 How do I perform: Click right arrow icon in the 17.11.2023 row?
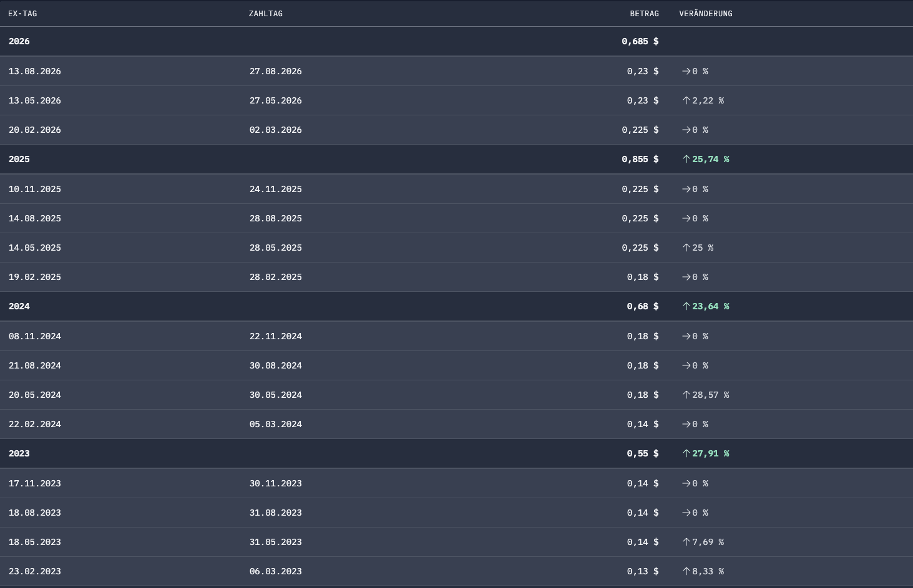[x=686, y=483]
